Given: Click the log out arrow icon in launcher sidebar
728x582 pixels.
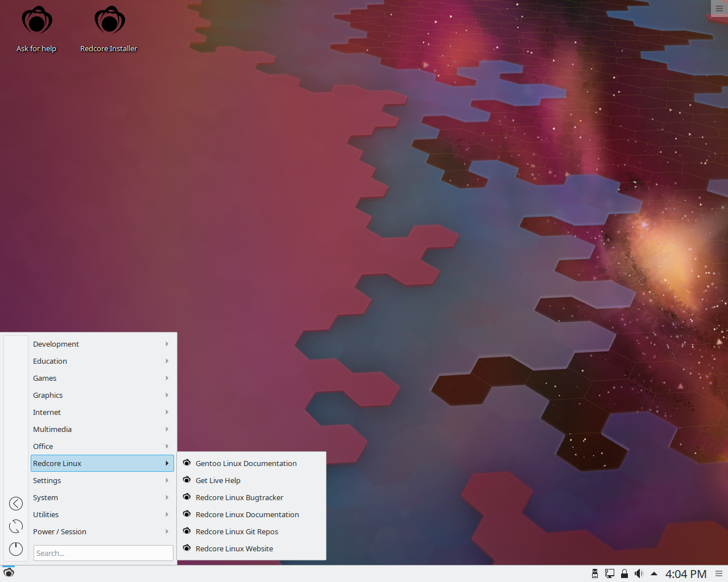Looking at the screenshot, I should click(16, 504).
